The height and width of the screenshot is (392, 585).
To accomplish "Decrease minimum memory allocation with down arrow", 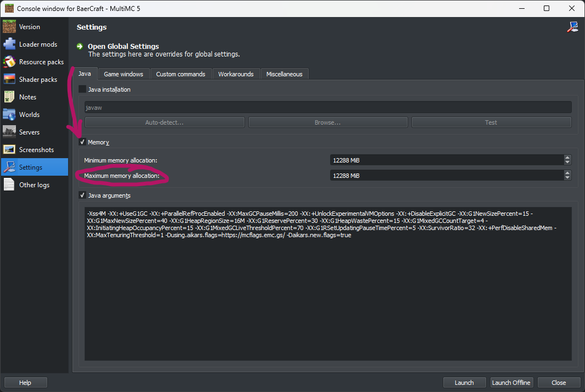I will [567, 163].
